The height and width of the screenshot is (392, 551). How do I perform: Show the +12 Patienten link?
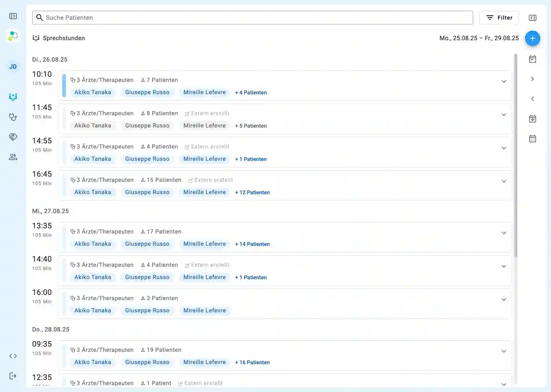(x=252, y=193)
